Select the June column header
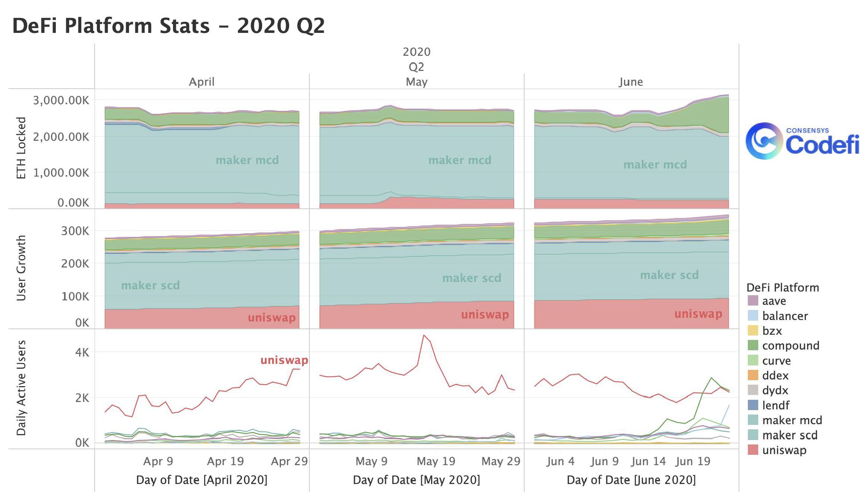868x501 pixels. coord(631,82)
